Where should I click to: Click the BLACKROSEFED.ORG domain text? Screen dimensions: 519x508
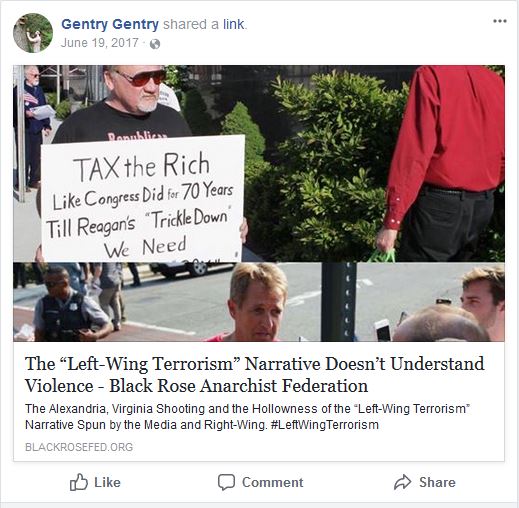[79, 447]
